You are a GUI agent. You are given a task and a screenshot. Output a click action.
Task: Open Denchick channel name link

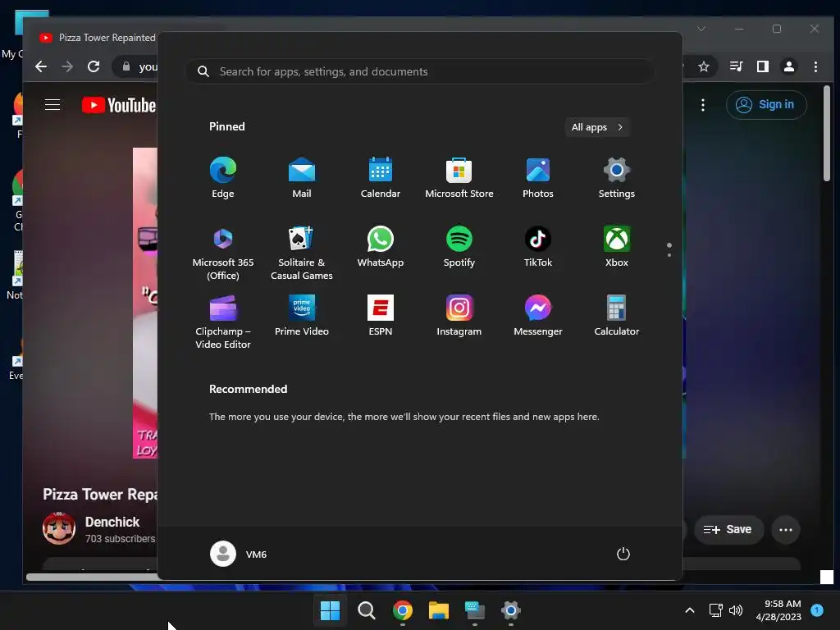pyautogui.click(x=112, y=522)
